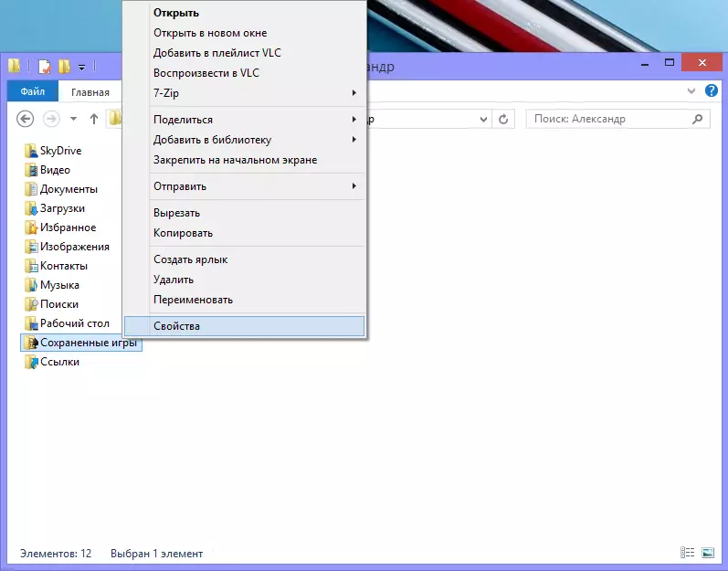Open SkyDrive folder icon
Screen dimensions: 728x571
tap(31, 151)
